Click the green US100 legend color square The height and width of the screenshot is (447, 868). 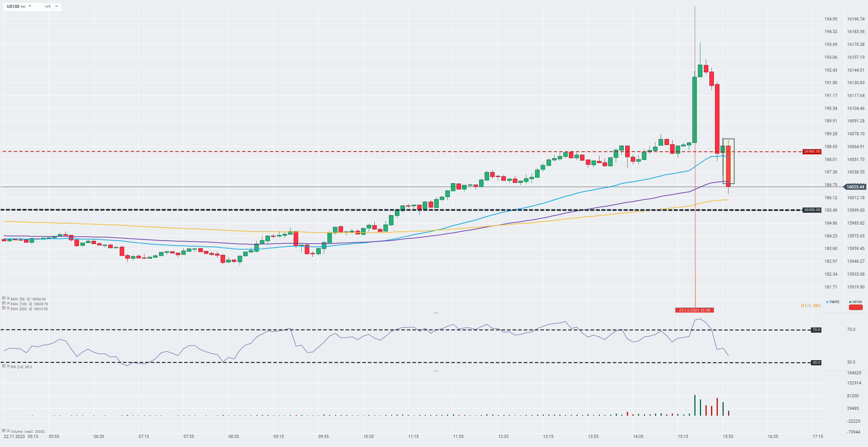[x=850, y=302]
